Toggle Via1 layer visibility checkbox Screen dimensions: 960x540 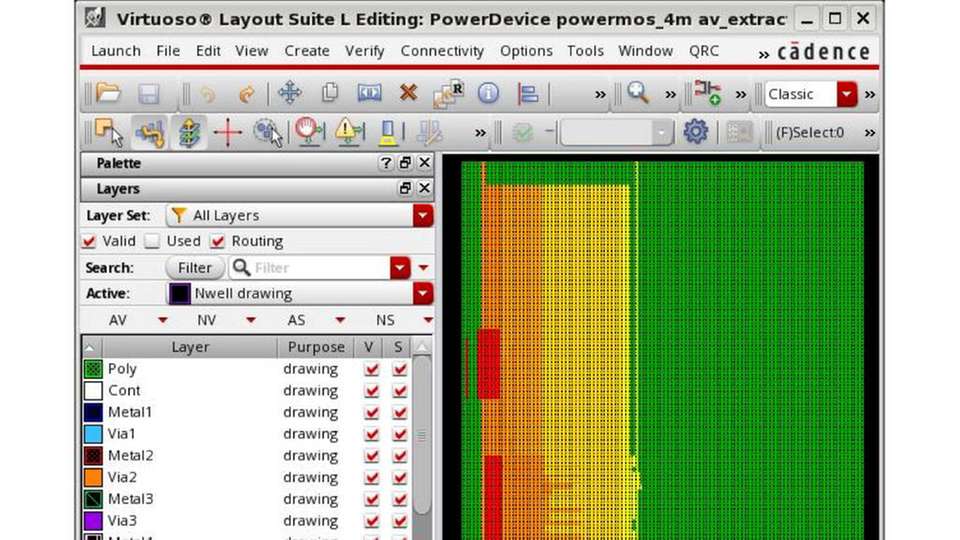tap(371, 434)
